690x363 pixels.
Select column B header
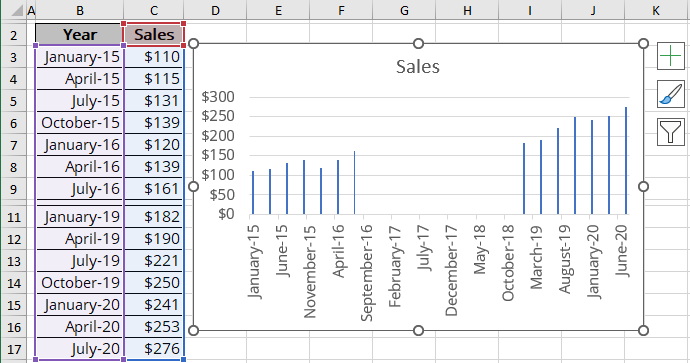click(x=80, y=10)
